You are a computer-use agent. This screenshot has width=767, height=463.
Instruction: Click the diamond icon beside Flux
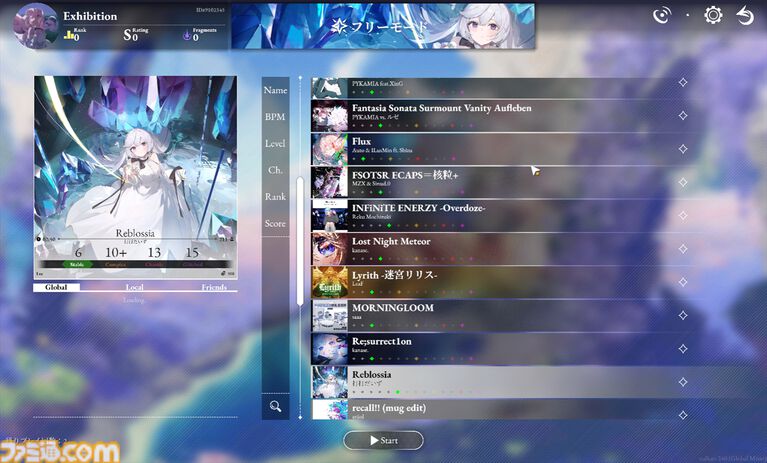pos(683,149)
